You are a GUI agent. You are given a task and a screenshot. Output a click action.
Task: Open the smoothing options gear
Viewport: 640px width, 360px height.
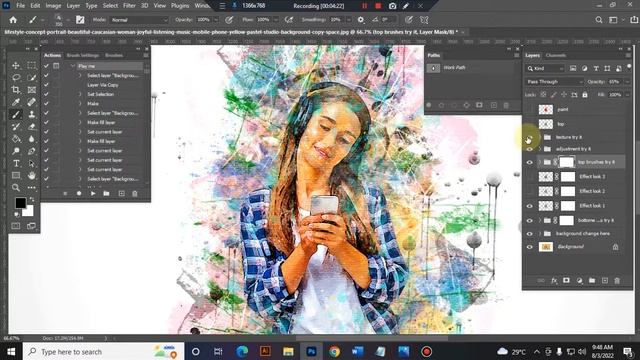[x=360, y=20]
